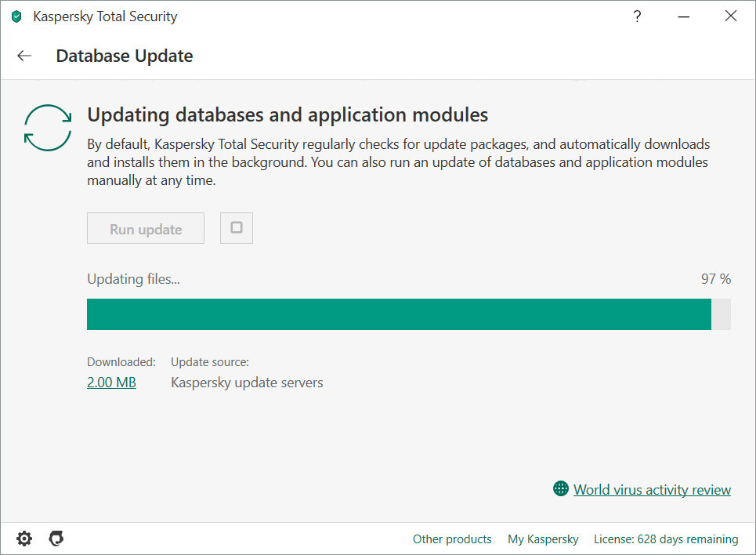Image resolution: width=756 pixels, height=555 pixels.
Task: Go back using the left arrow
Action: (24, 56)
